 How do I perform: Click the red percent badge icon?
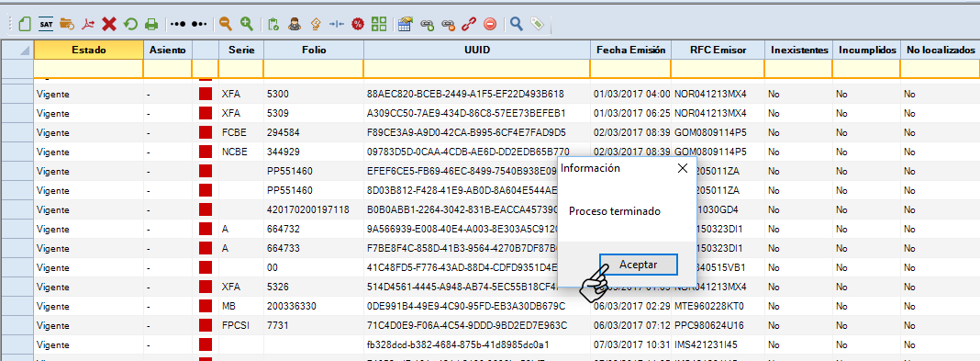(x=358, y=25)
